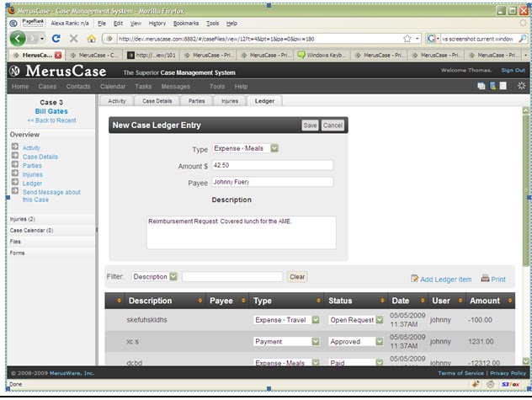Switch to the Injuries tab
Screen dimensions: 532x400
tap(230, 101)
